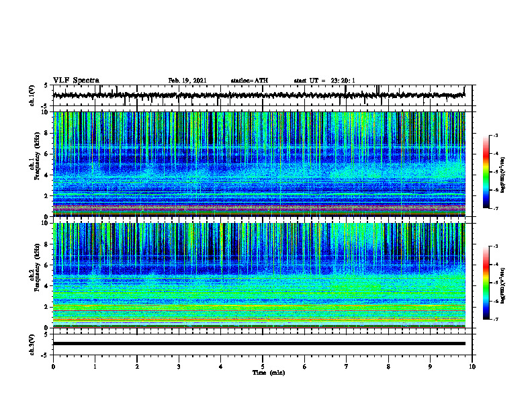Viewport: 532px width, 411px height.
Task: Click the thick black ch.3 voltage trace
Action: pos(259,344)
